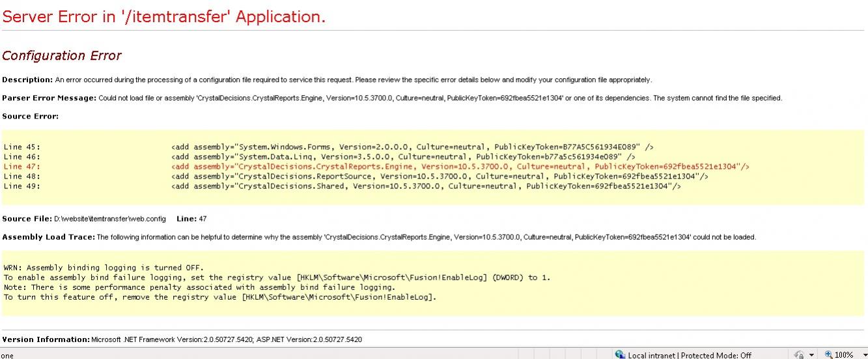Click the 'Description:' label

27,79
